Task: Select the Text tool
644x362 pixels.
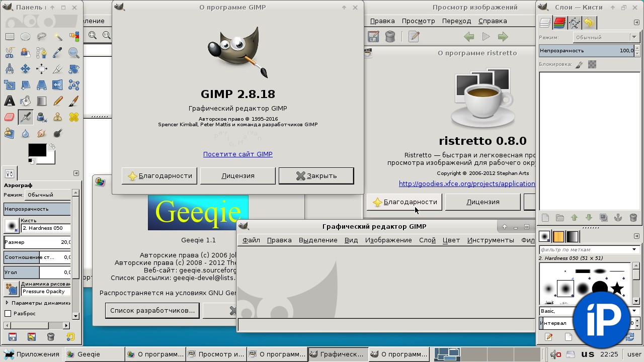Action: coord(9,101)
